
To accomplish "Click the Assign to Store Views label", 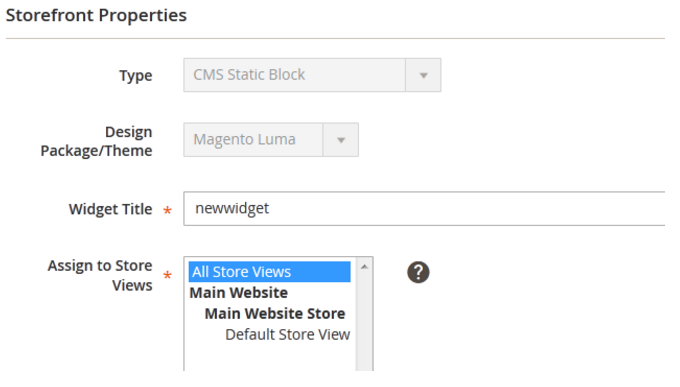I will 100,275.
